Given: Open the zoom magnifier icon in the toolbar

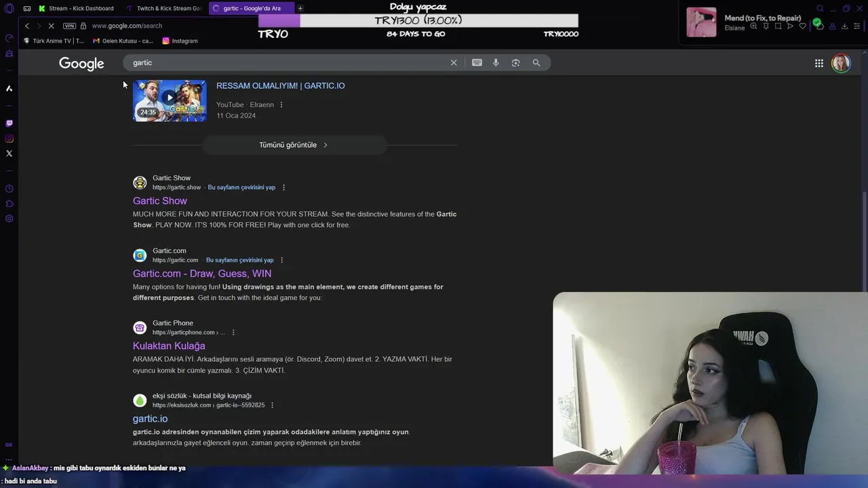Looking at the screenshot, I should coord(753,26).
